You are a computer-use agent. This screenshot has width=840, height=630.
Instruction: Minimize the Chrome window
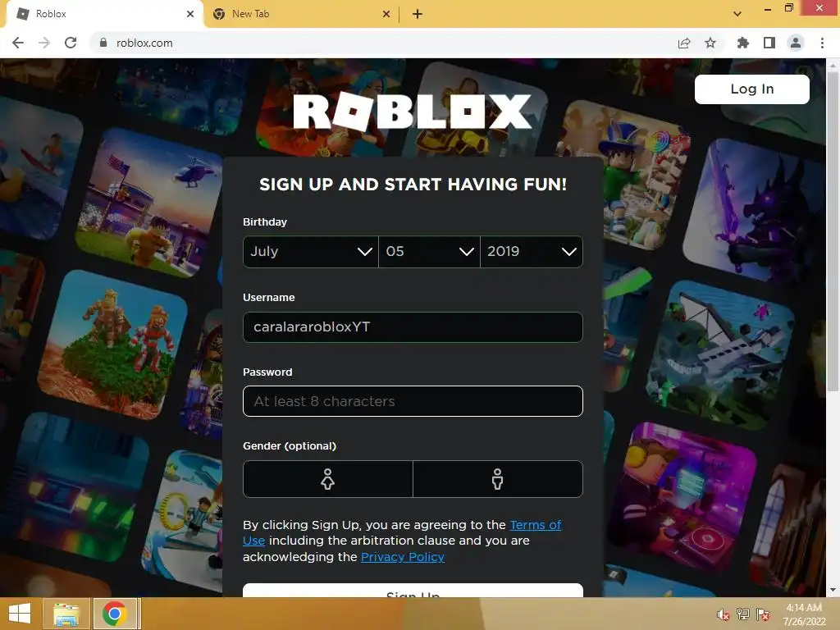(x=768, y=9)
